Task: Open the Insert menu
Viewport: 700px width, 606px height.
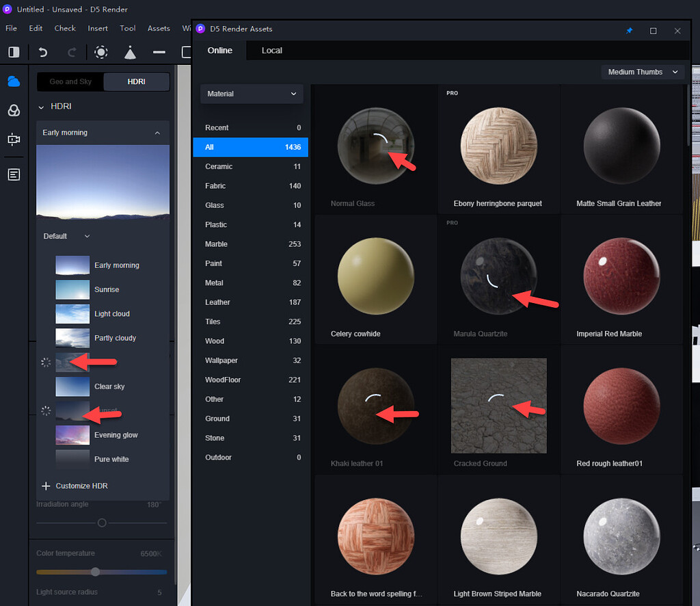Action: pyautogui.click(x=98, y=28)
